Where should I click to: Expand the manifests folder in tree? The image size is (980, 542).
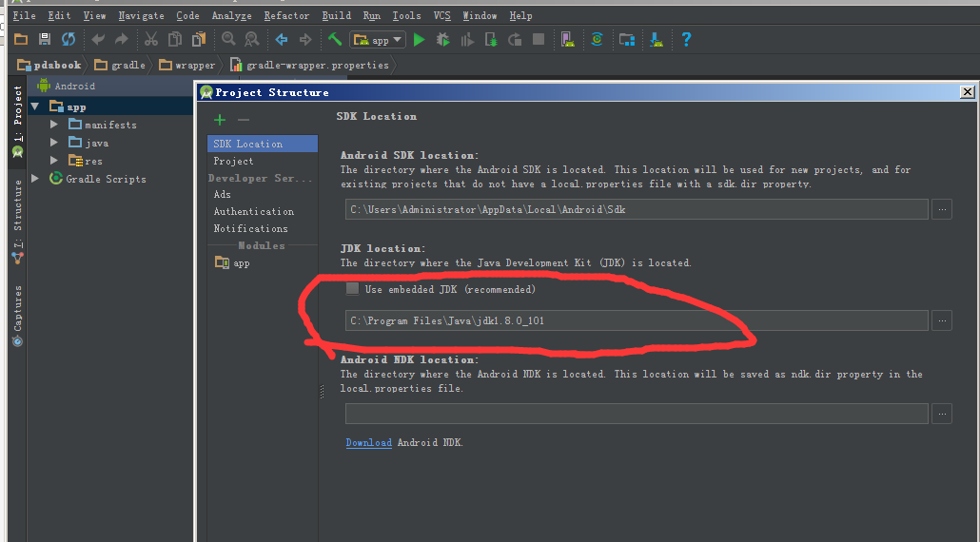pos(54,125)
